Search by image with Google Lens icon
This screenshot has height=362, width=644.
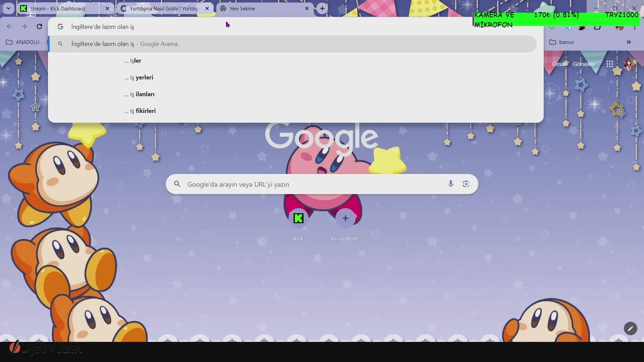(x=466, y=184)
